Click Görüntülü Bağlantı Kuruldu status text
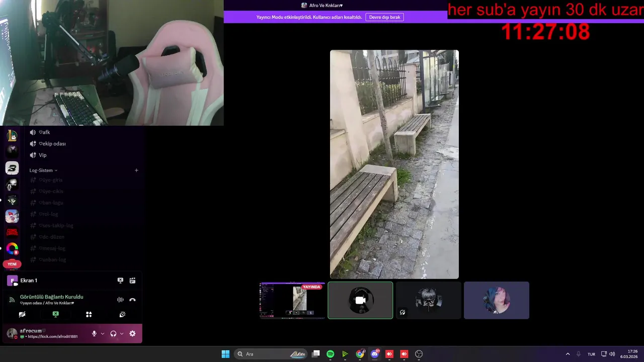The image size is (644, 362). [51, 297]
